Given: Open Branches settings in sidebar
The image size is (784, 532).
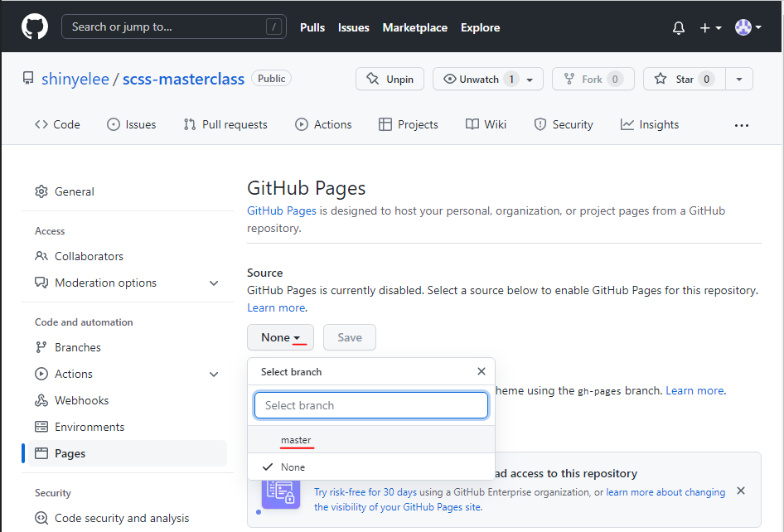Looking at the screenshot, I should click(128, 347).
